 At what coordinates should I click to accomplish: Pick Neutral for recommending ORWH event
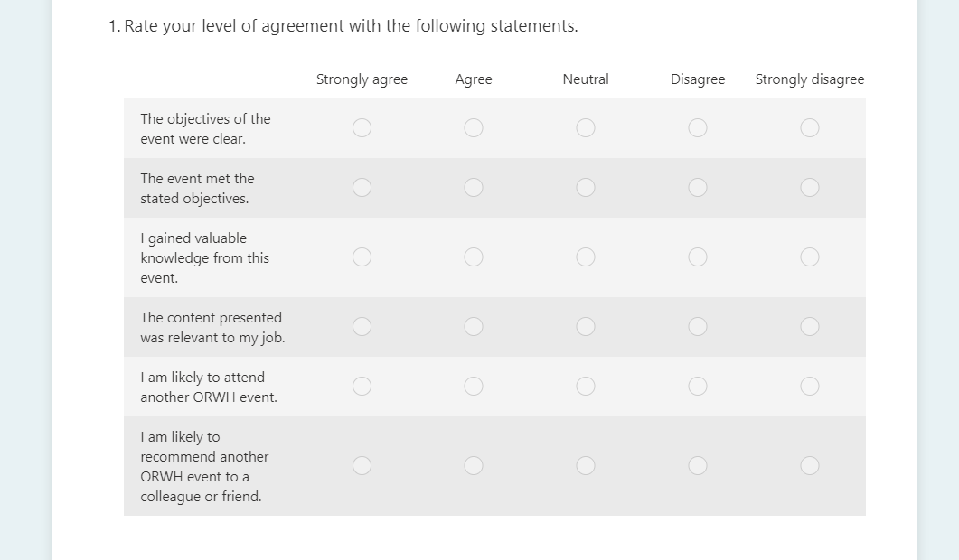586,466
